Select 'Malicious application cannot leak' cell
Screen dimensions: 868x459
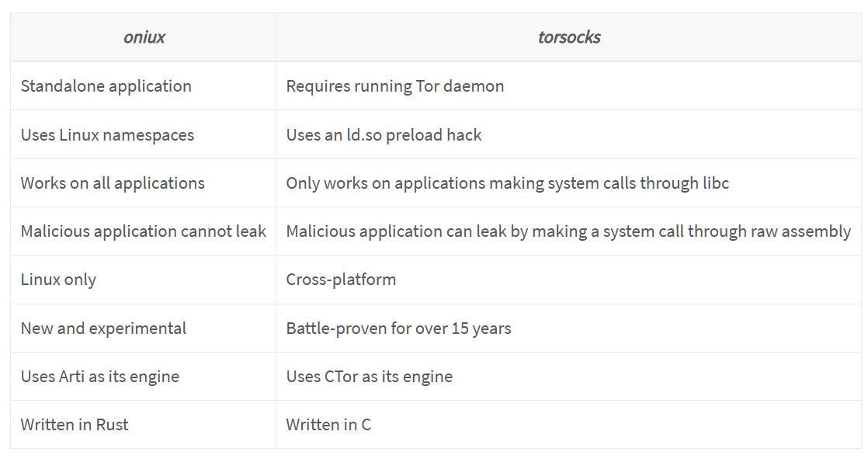[x=144, y=231]
